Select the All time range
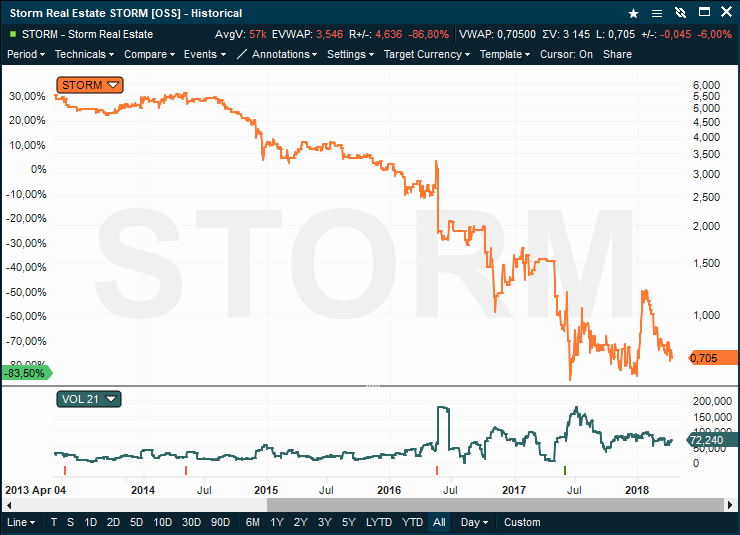The image size is (740, 535). click(x=439, y=522)
